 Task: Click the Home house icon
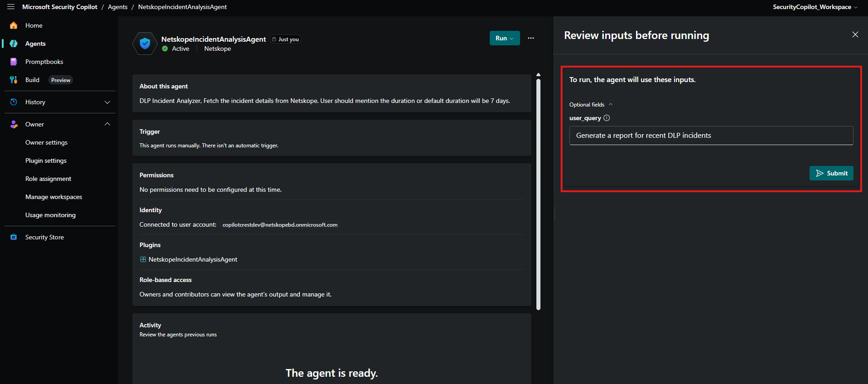[x=14, y=25]
